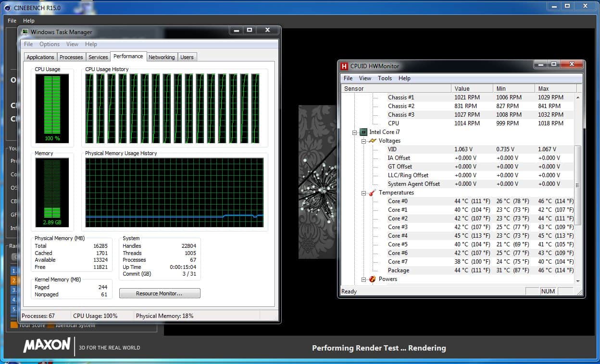Switch to the Processes tab
This screenshot has width=600, height=364.
[71, 57]
